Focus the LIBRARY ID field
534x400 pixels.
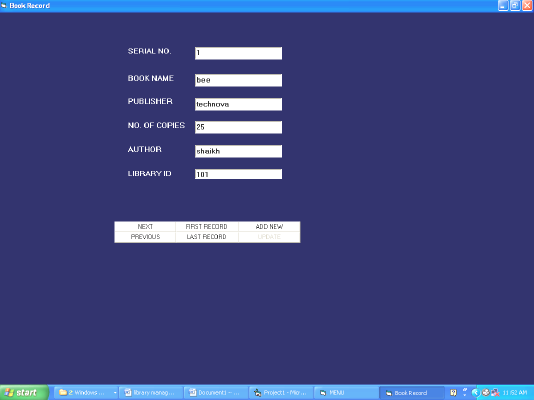238,174
